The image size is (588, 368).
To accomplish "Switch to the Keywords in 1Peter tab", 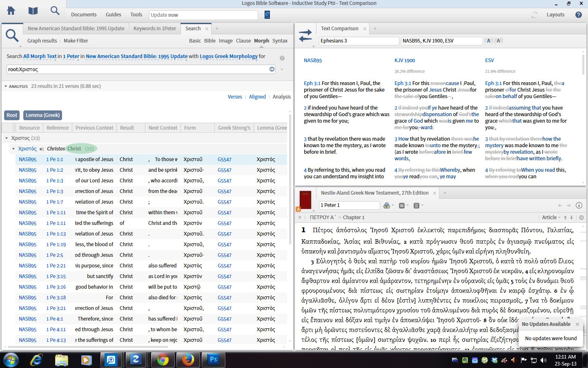I will pos(155,29).
